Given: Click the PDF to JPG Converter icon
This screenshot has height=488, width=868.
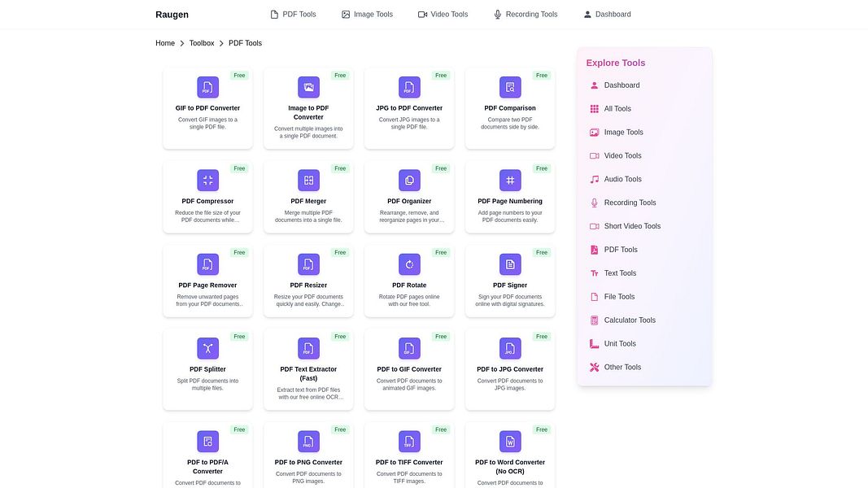Looking at the screenshot, I should [x=510, y=349].
